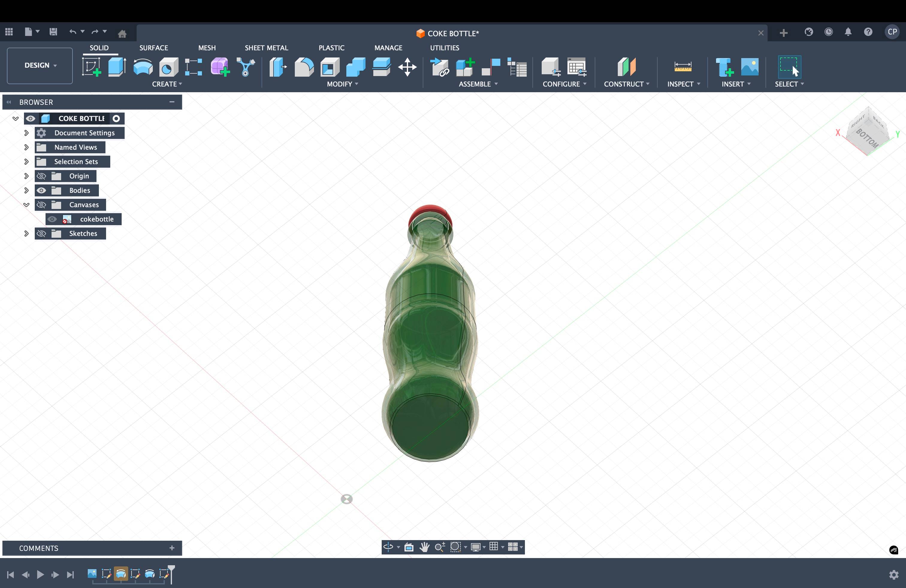Open the notifications bell
Screen dimensions: 906x588
848,32
